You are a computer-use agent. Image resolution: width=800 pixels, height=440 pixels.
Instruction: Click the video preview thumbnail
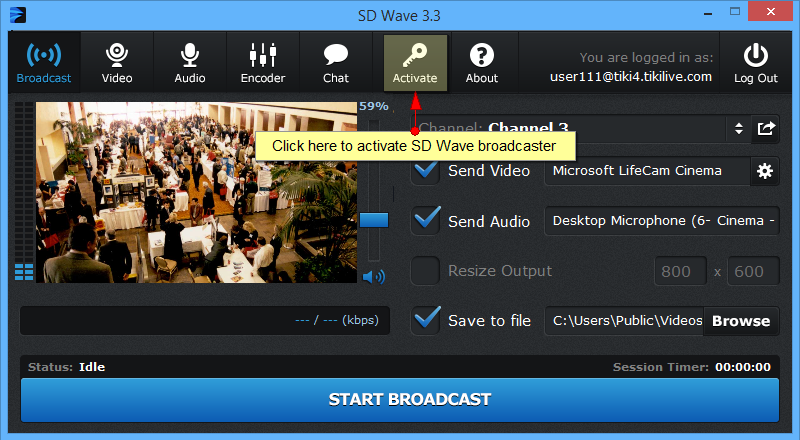196,192
